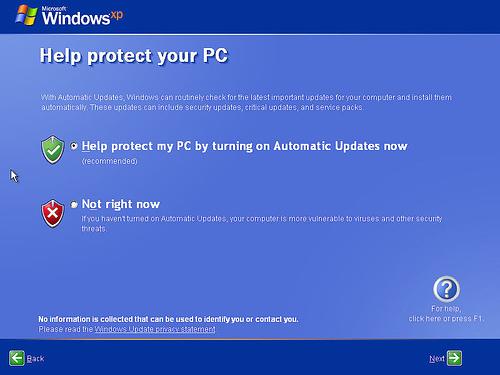This screenshot has height=375, width=500.
Task: Click the Windows XP wordmark text
Action: pos(82,16)
